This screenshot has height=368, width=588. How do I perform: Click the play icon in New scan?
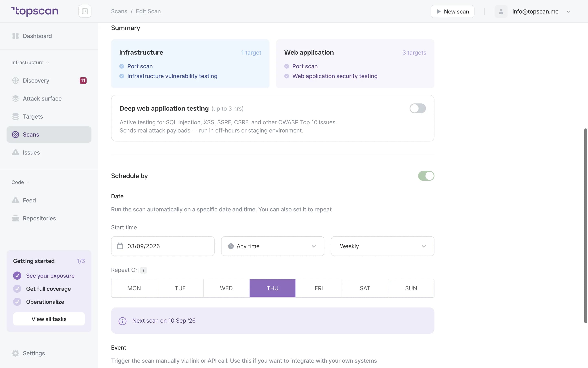438,11
